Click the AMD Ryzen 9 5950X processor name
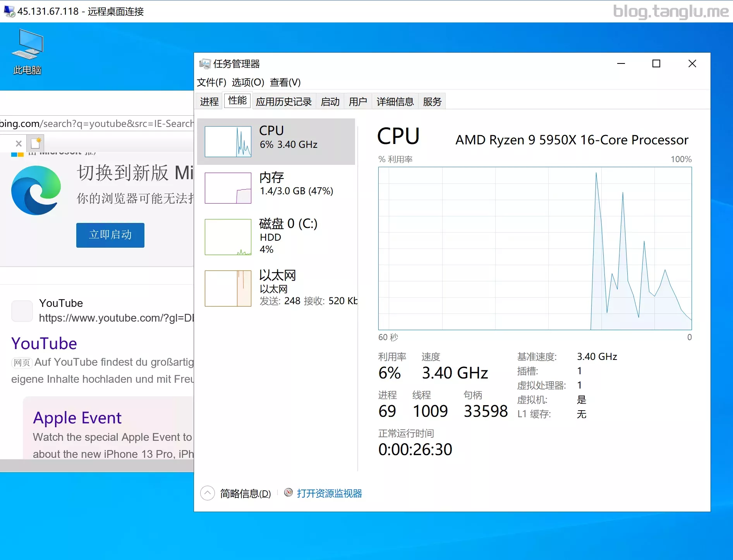 (x=572, y=140)
